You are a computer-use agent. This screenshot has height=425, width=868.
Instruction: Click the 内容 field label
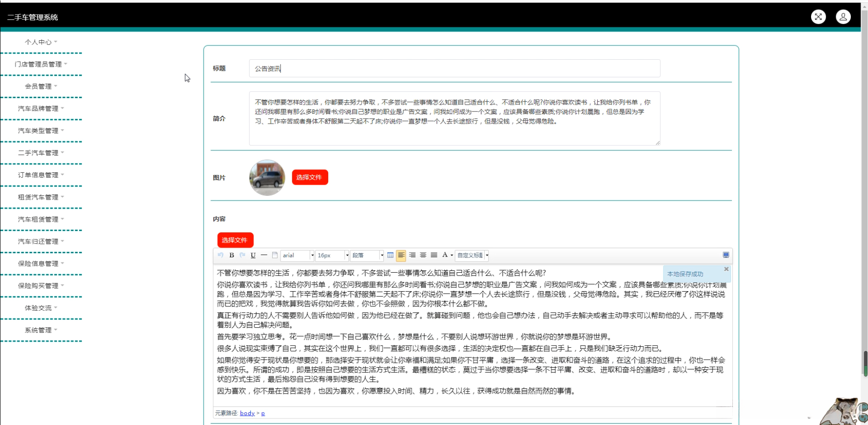[x=219, y=219]
